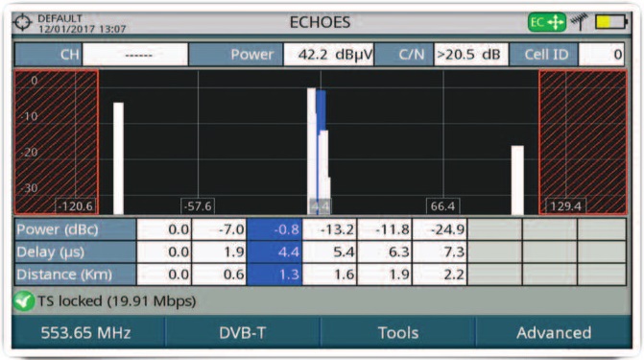Click the -30 level axis label
644x360 pixels.
click(30, 188)
